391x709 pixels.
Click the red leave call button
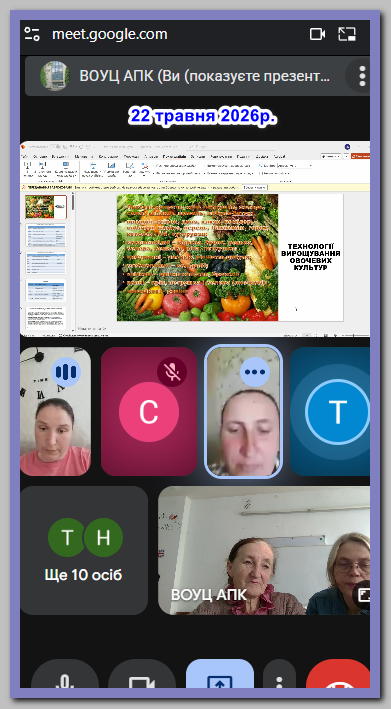click(338, 674)
